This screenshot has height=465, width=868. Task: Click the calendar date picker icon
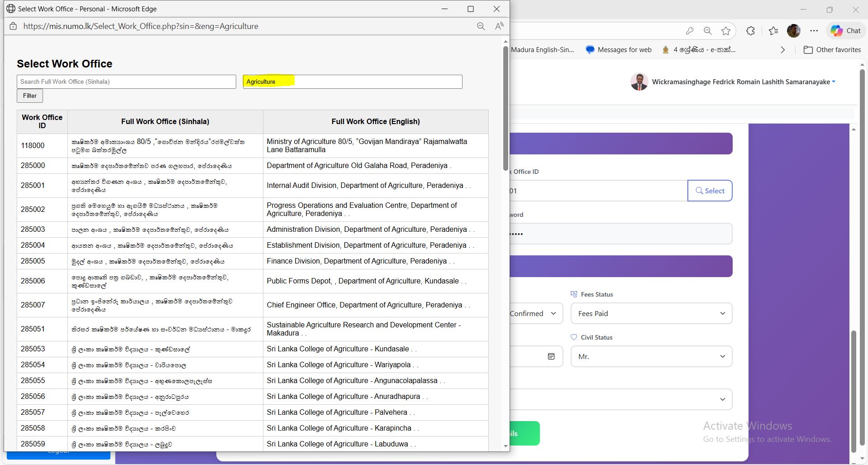point(551,356)
